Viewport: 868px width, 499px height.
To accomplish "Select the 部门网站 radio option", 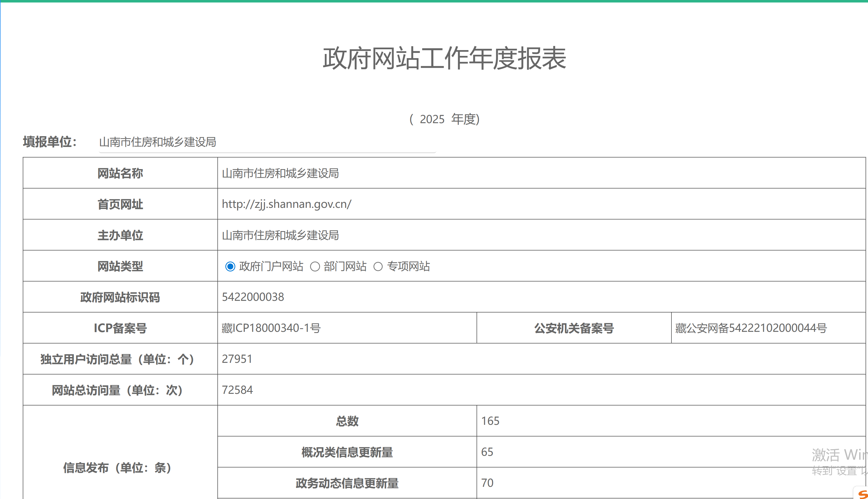I will pos(315,266).
